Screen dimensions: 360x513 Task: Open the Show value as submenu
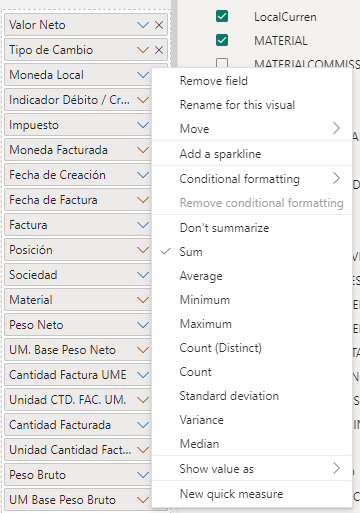tap(252, 469)
